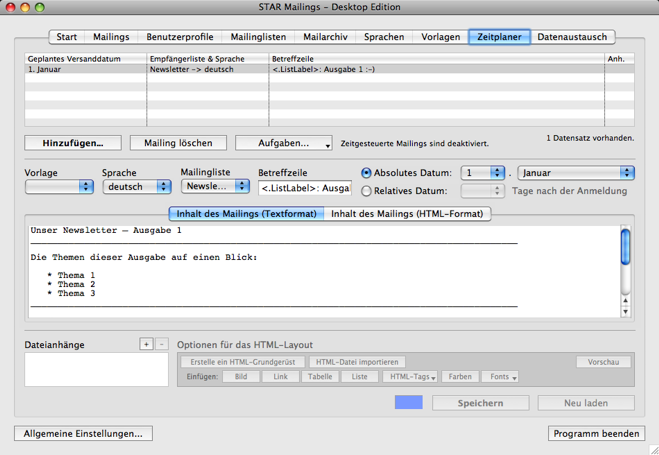Image resolution: width=659 pixels, height=455 pixels.
Task: Click the blue color swatch near Speichern
Action: 409,402
